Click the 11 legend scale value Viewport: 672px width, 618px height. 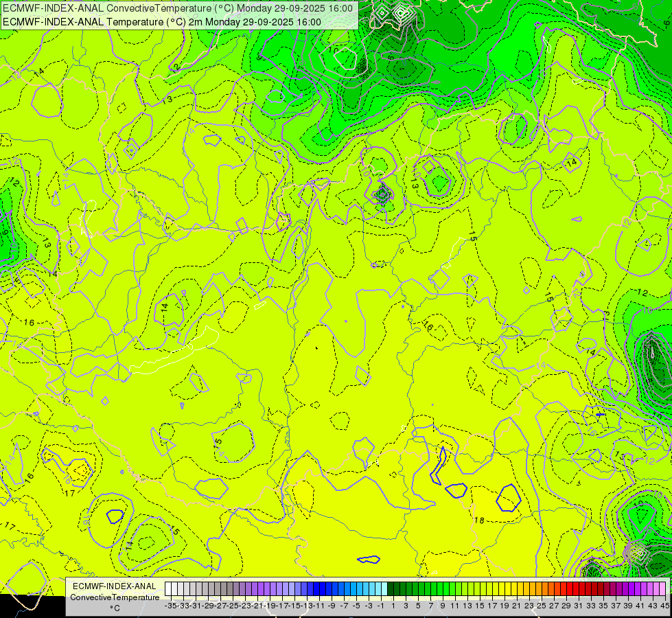click(454, 606)
